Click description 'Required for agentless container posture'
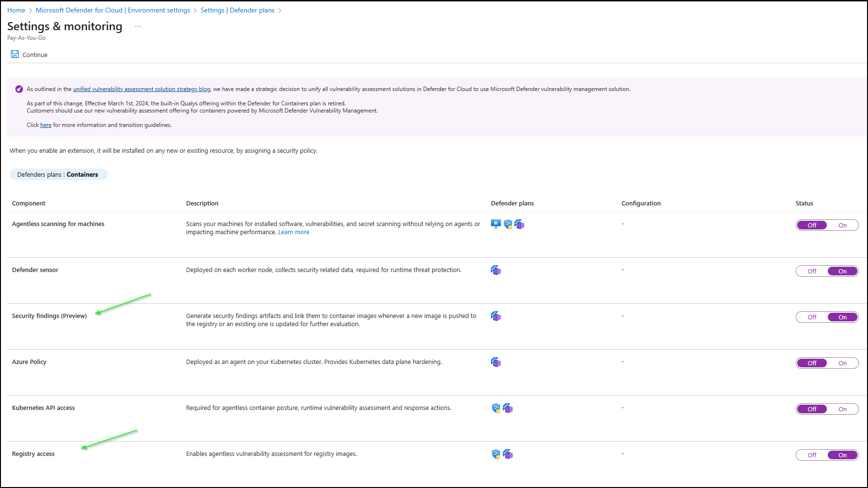The width and height of the screenshot is (868, 488). tap(319, 408)
